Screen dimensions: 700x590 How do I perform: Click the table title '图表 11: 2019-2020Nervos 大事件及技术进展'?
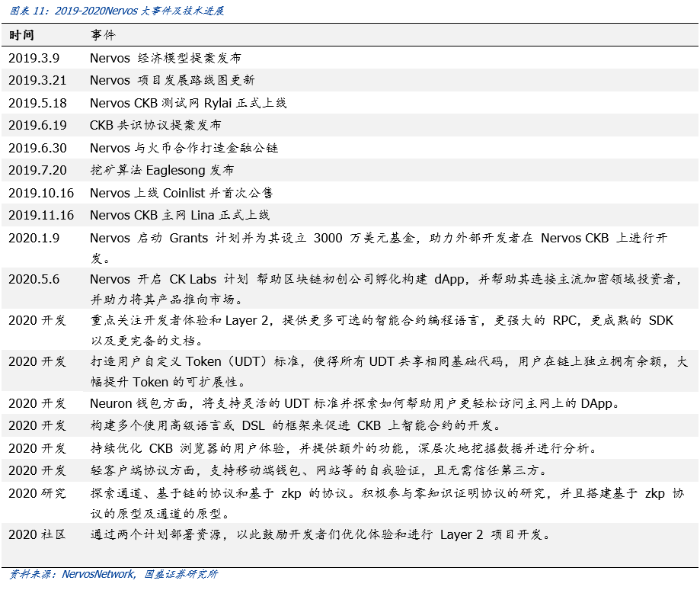115,11
